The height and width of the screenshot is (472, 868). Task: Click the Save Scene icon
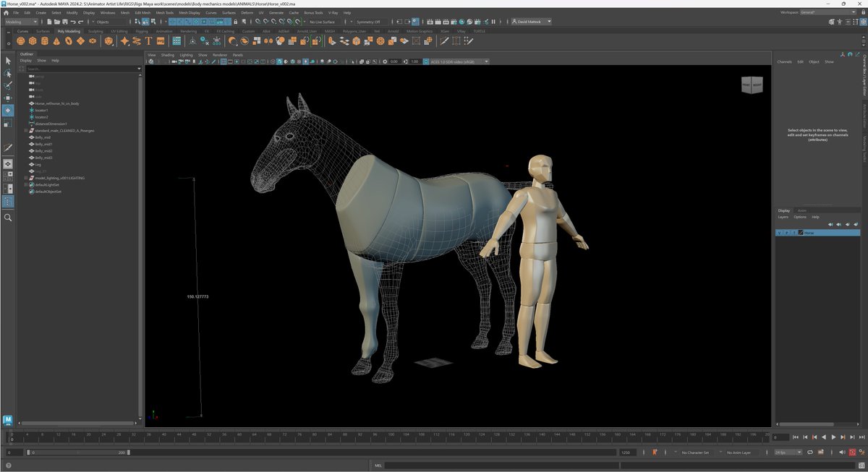64,22
